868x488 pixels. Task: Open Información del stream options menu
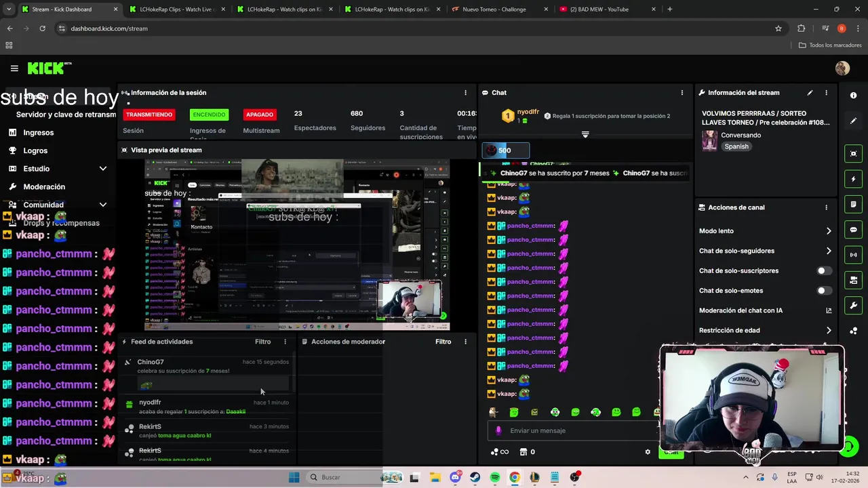[826, 93]
